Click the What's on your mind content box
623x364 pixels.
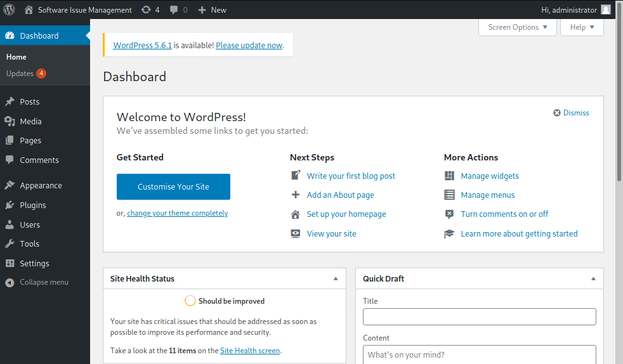[x=480, y=354]
